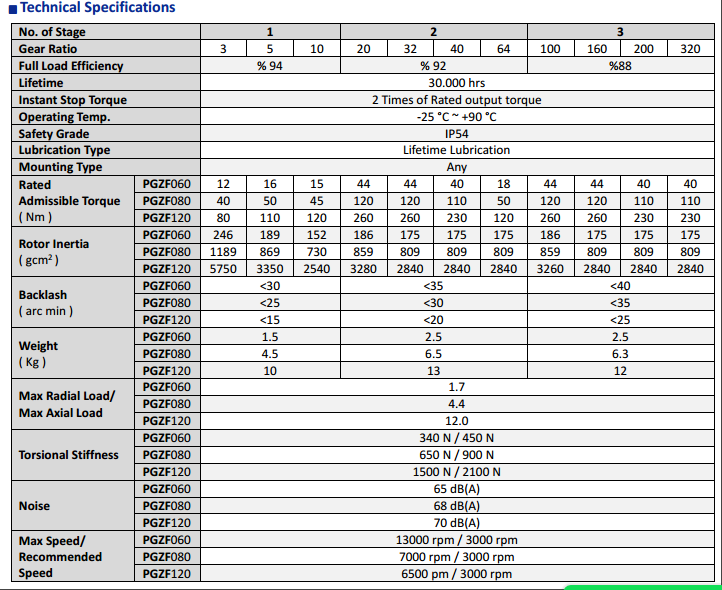Select gear ratio value 3
Screen dimensions: 722x590
[x=223, y=49]
